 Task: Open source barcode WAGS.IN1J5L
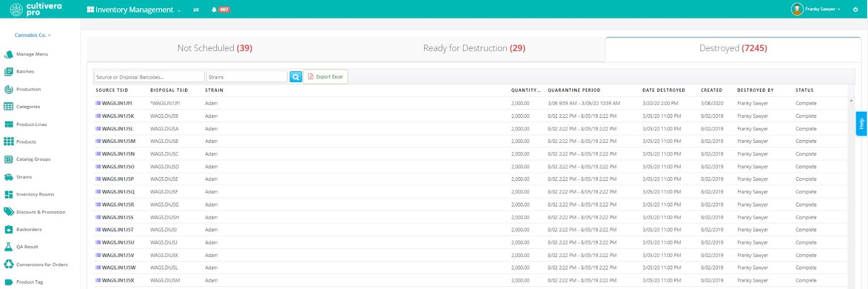pyautogui.click(x=118, y=129)
